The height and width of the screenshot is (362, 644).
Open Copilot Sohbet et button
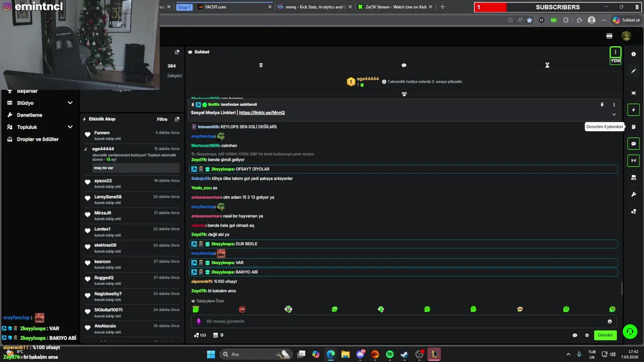(626, 20)
